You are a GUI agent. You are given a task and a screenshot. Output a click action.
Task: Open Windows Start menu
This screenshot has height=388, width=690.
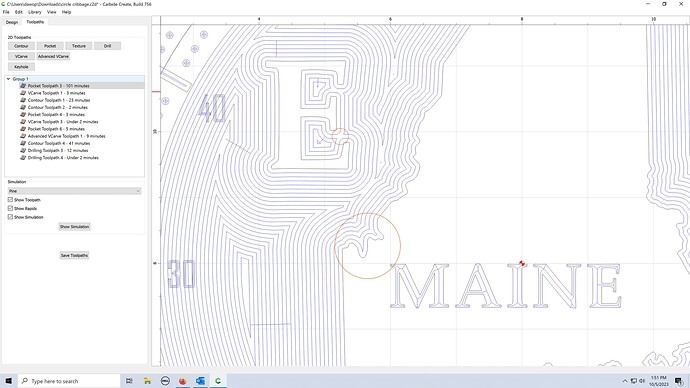click(x=8, y=381)
